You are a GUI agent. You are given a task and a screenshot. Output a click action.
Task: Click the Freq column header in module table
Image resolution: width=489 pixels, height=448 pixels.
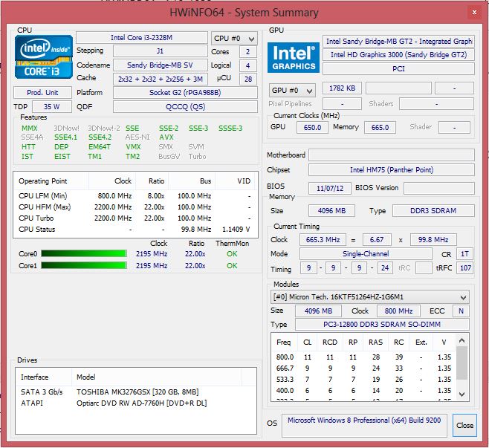pos(283,343)
